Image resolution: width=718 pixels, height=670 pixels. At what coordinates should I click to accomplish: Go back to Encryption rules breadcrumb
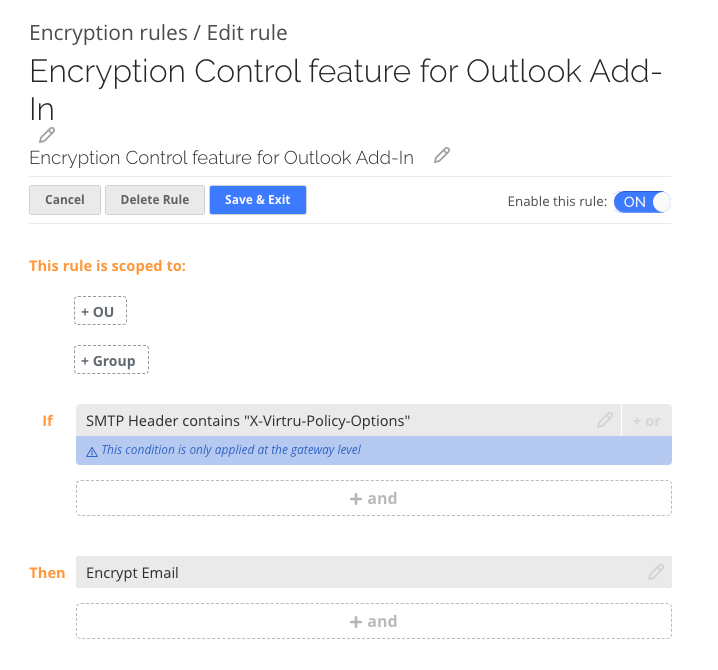pos(109,33)
